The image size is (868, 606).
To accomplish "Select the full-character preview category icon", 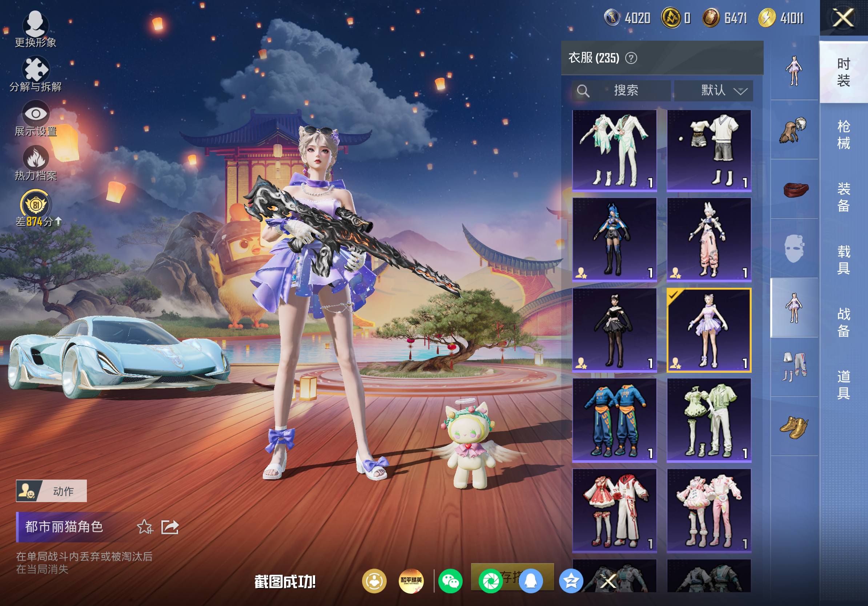I will (x=794, y=70).
